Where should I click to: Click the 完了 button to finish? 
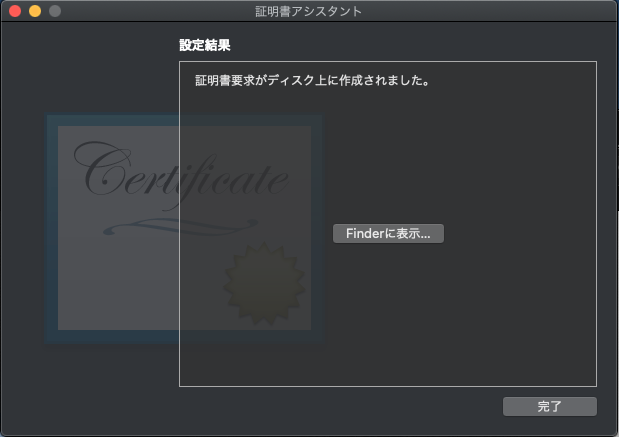tap(550, 406)
